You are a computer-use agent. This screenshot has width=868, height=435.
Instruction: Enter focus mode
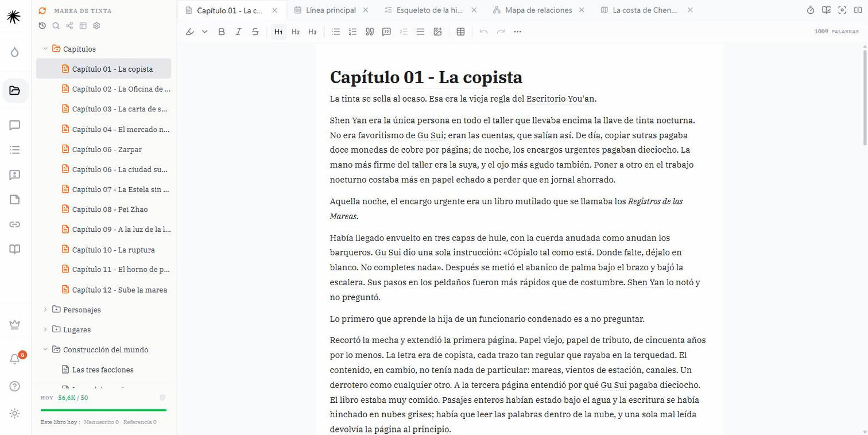point(842,10)
